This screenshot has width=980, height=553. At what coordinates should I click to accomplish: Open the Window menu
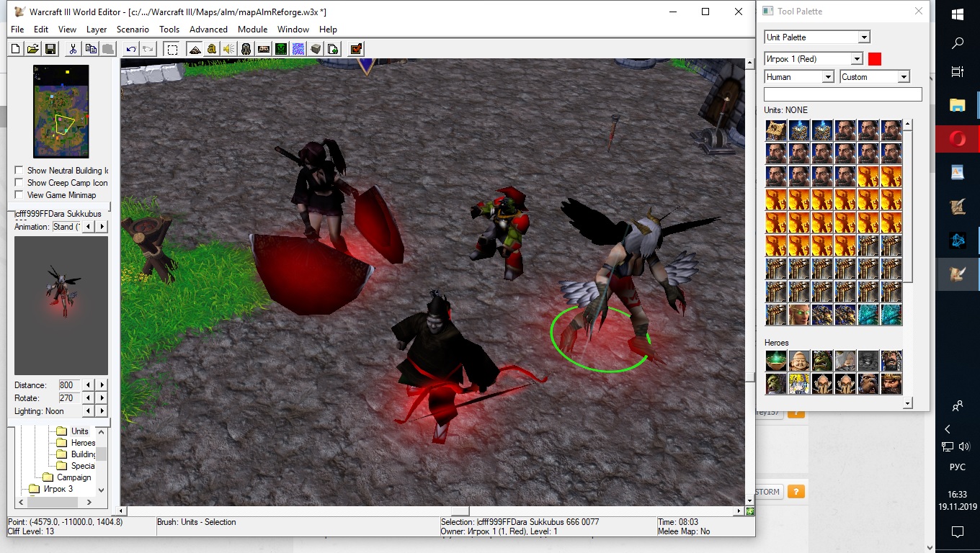tap(293, 30)
